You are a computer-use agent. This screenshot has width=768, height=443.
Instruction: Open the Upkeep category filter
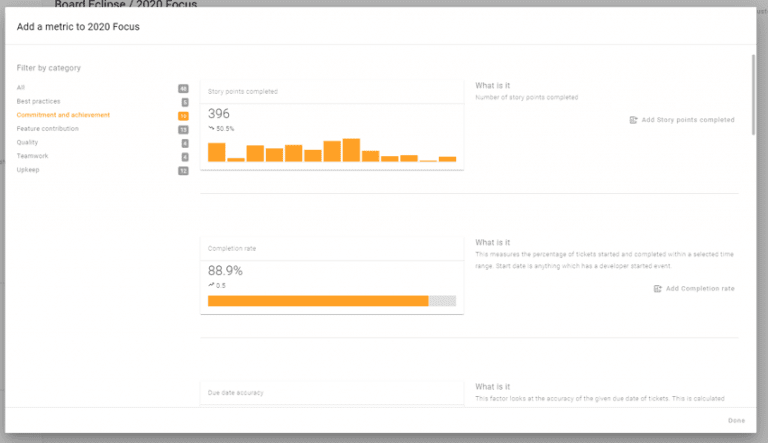point(28,170)
